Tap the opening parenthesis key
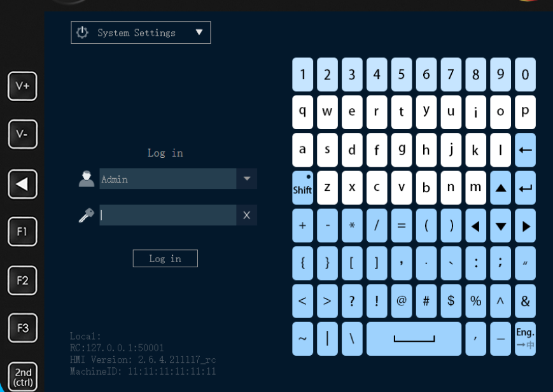This screenshot has height=392, width=553. [x=426, y=225]
